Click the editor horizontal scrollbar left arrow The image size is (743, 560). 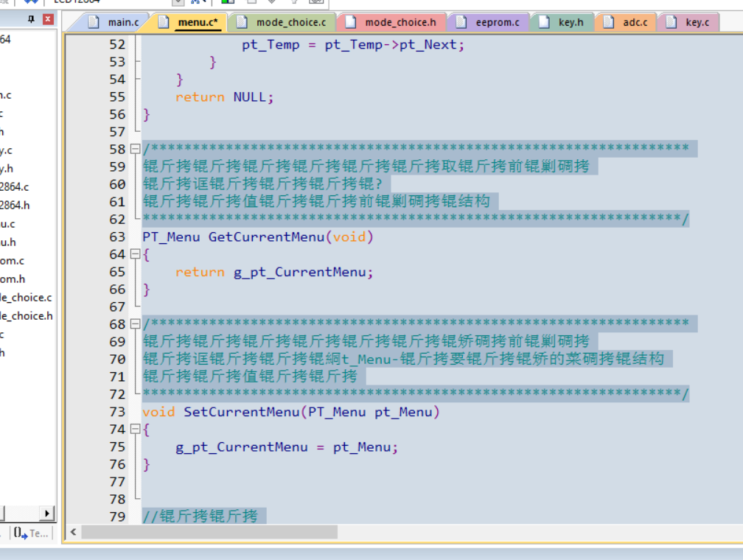coord(74,531)
